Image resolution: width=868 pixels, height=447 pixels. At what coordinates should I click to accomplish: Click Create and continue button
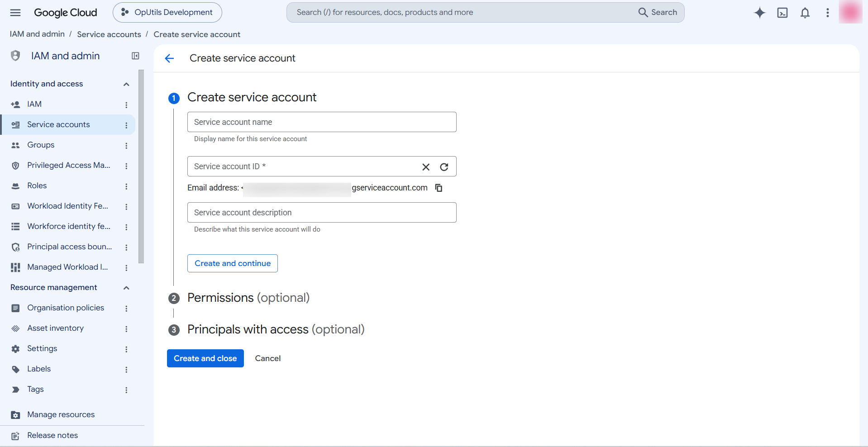click(x=233, y=263)
